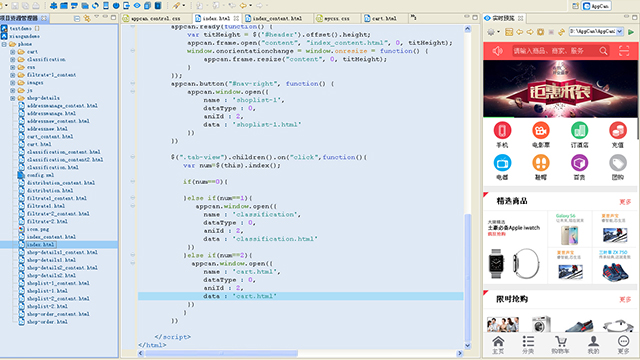This screenshot has width=640, height=360.
Task: Click the link sync icon in the preview toolbar
Action: (x=562, y=32)
